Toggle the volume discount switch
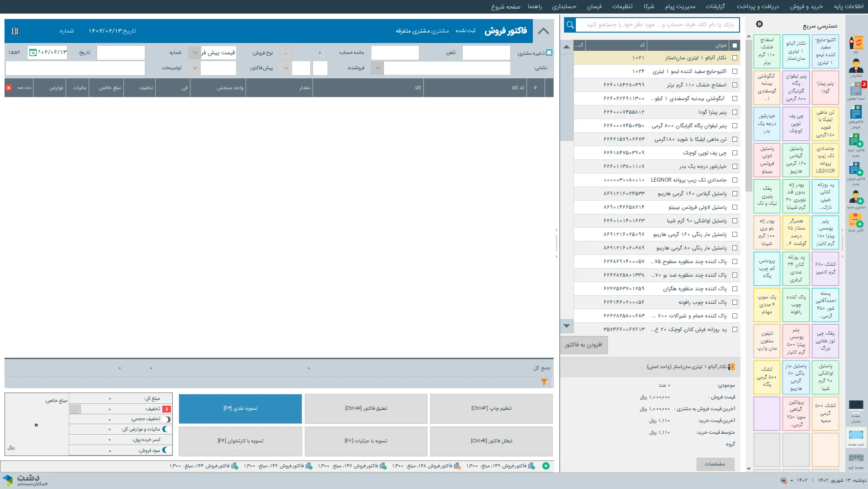 tap(167, 419)
